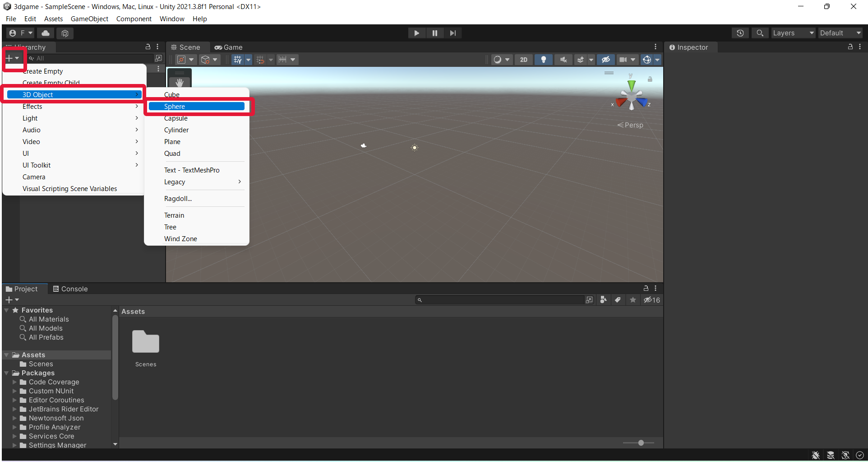The image size is (868, 462).
Task: Toggle scene lighting in the Scene toolbar
Action: point(543,59)
